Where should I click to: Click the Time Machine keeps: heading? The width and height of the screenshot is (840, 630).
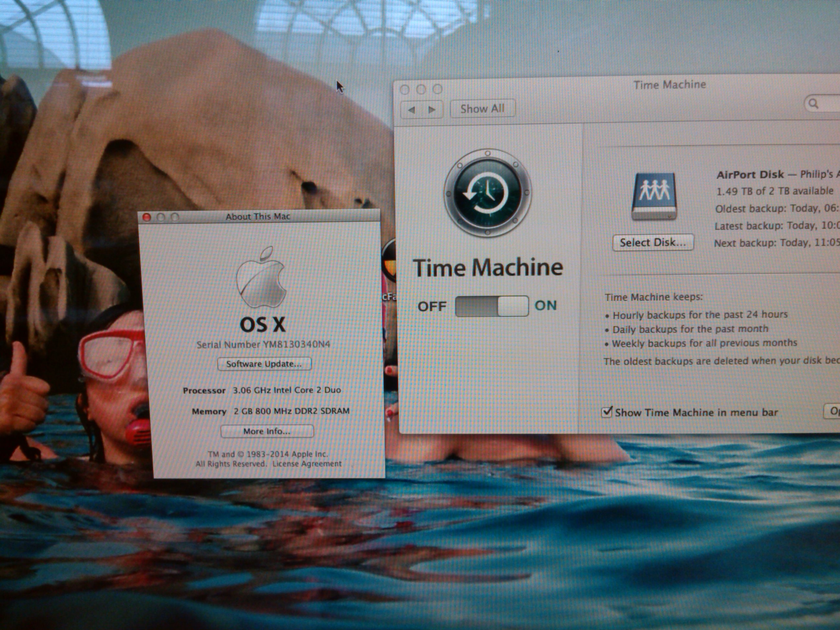coord(654,297)
